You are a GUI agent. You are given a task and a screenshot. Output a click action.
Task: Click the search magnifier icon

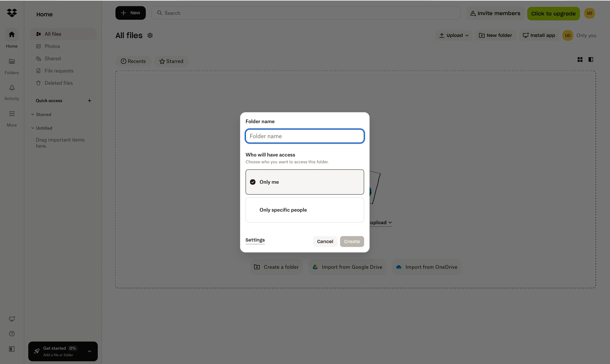[x=160, y=13]
